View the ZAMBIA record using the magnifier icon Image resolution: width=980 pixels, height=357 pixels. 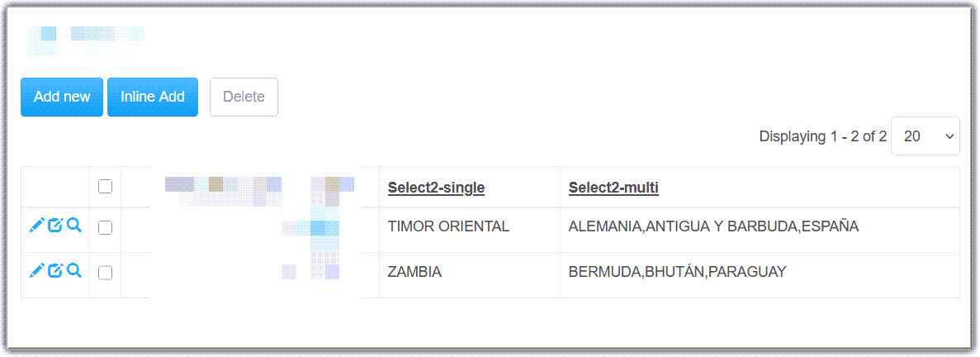click(74, 270)
